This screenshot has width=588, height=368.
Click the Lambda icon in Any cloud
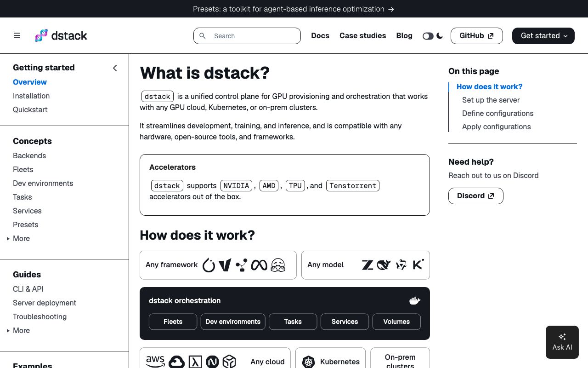(195, 362)
